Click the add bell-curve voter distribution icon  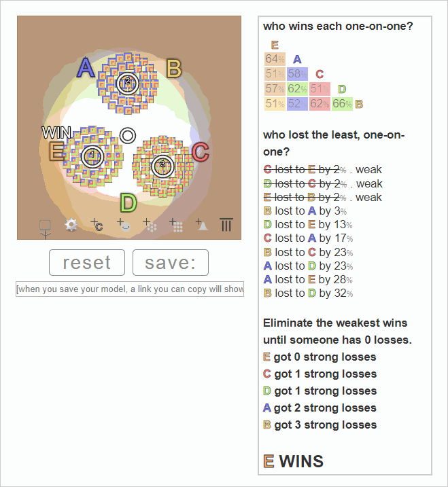pos(202,225)
